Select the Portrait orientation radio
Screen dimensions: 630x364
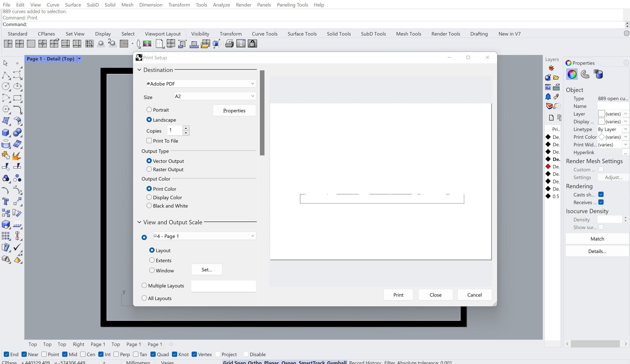coord(149,110)
